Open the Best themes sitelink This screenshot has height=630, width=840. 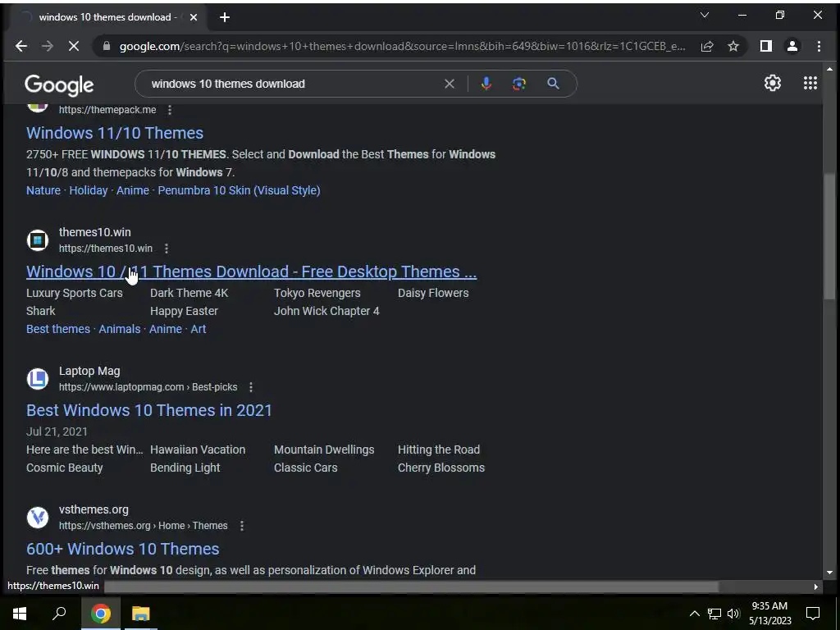[x=58, y=329]
